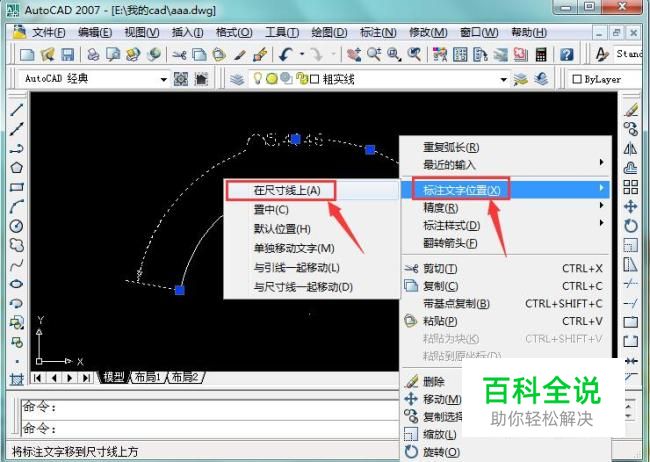Open the 文件(F) menu
This screenshot has width=650, height=462.
[x=49, y=32]
